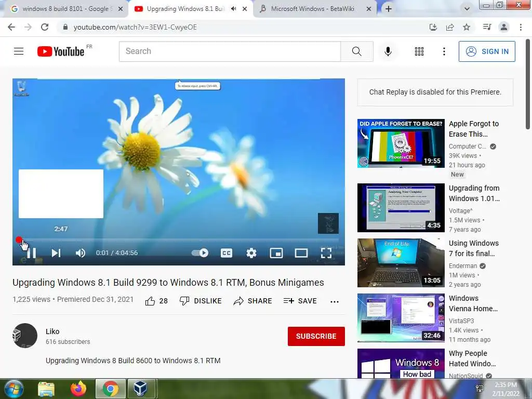
Task: Close the Google search tab
Action: pyautogui.click(x=121, y=9)
